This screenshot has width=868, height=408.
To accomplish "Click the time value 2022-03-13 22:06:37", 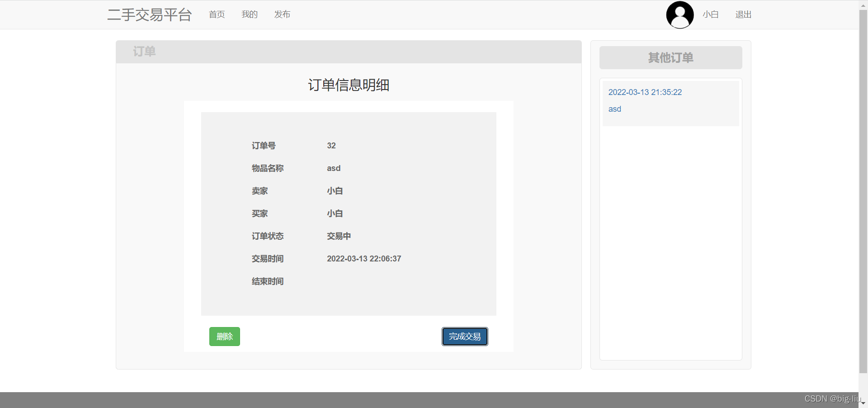I will coord(364,259).
